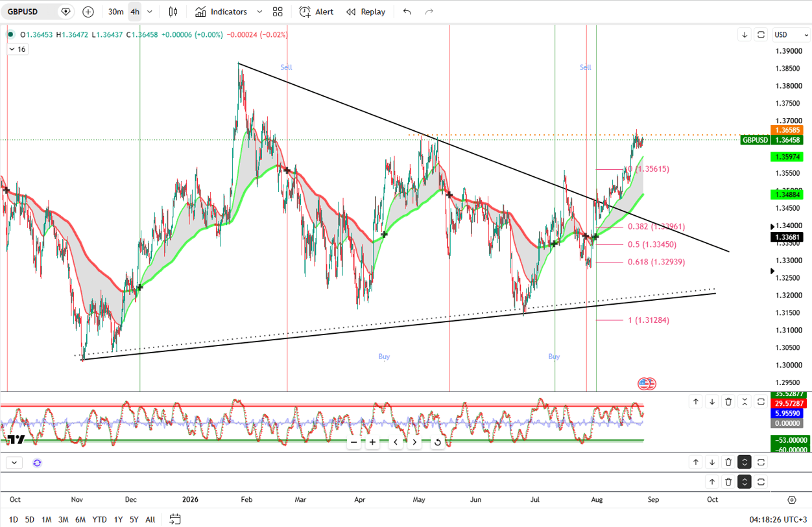
Task: Set date range to 3M
Action: point(64,519)
